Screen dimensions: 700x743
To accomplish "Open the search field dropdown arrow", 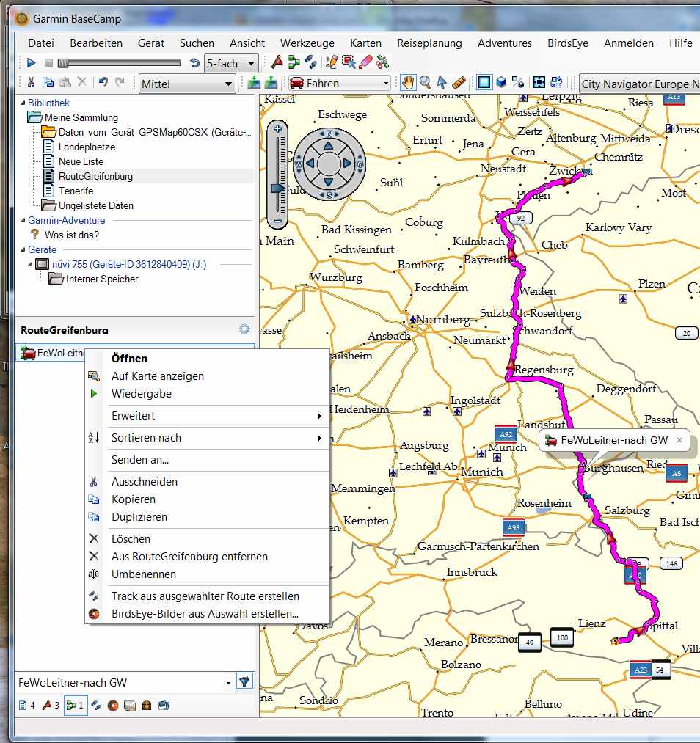I will point(228,683).
